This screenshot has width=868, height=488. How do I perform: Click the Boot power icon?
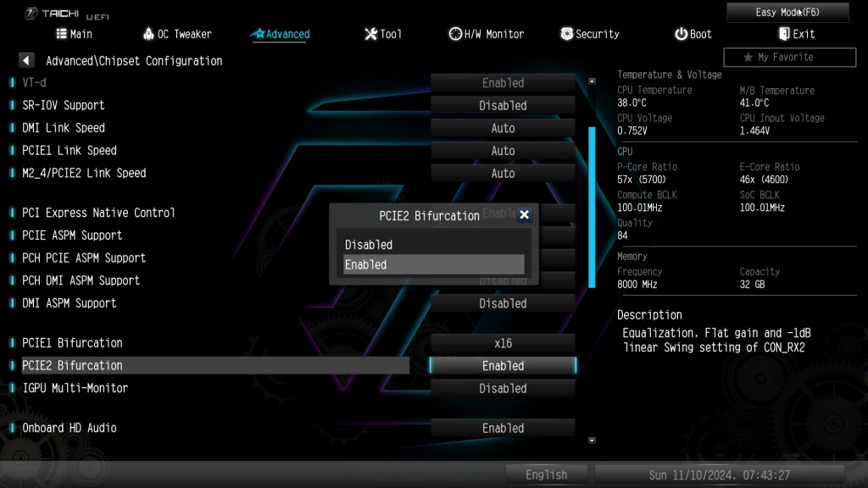pyautogui.click(x=681, y=34)
